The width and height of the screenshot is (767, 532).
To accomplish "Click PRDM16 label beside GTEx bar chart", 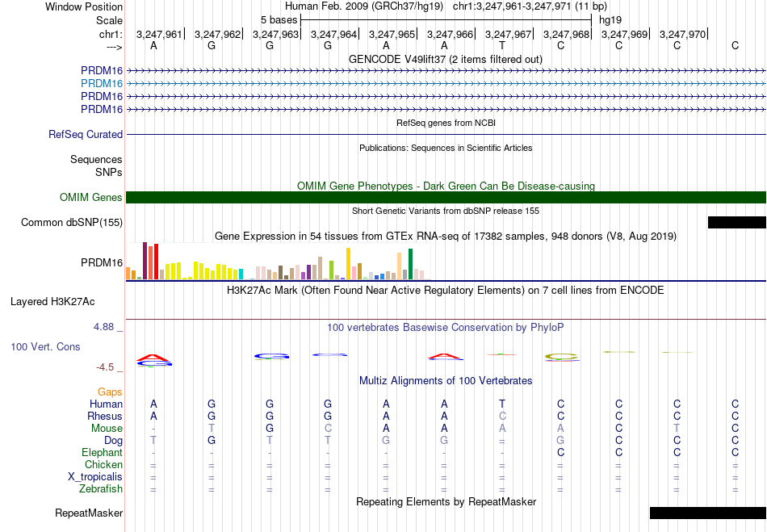I will [102, 262].
